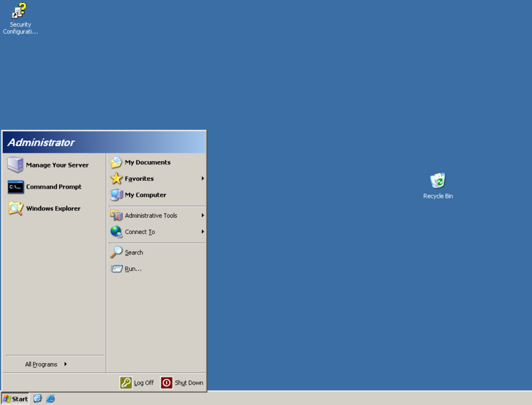Select the Favorites menu item
532x405 pixels.
pyautogui.click(x=157, y=179)
